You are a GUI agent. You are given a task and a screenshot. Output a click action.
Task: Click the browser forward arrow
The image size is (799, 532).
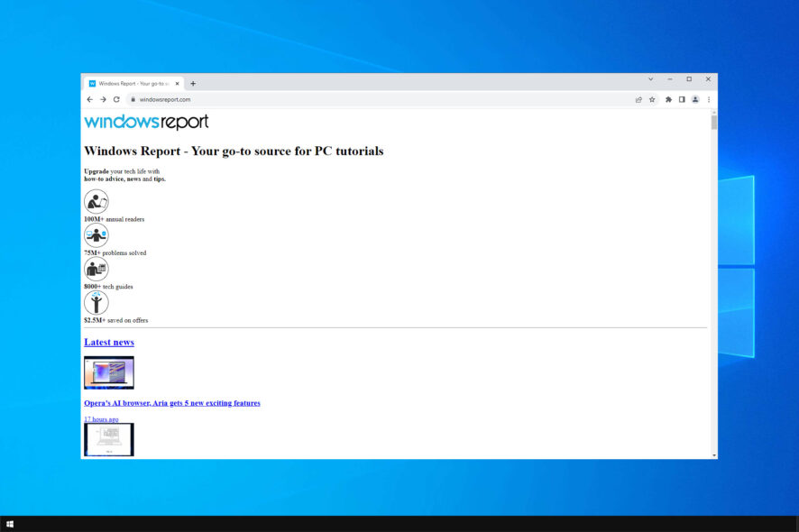tap(103, 99)
